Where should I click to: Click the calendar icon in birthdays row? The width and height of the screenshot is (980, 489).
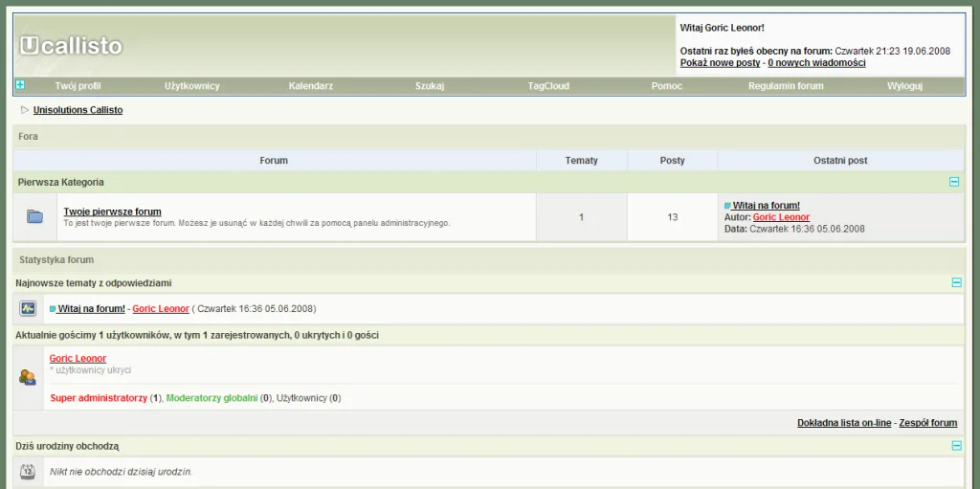28,472
